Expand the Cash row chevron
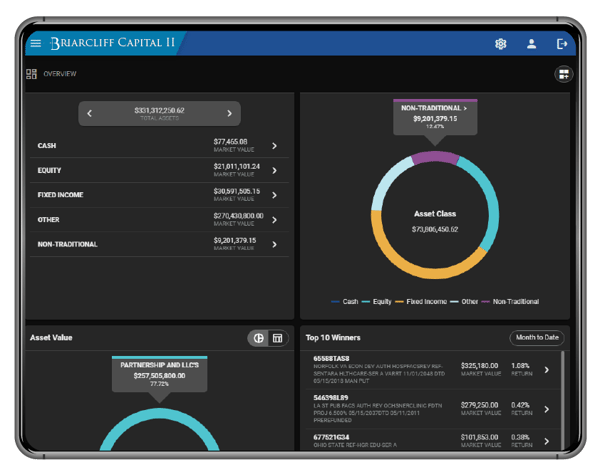The image size is (600, 472). coord(274,146)
